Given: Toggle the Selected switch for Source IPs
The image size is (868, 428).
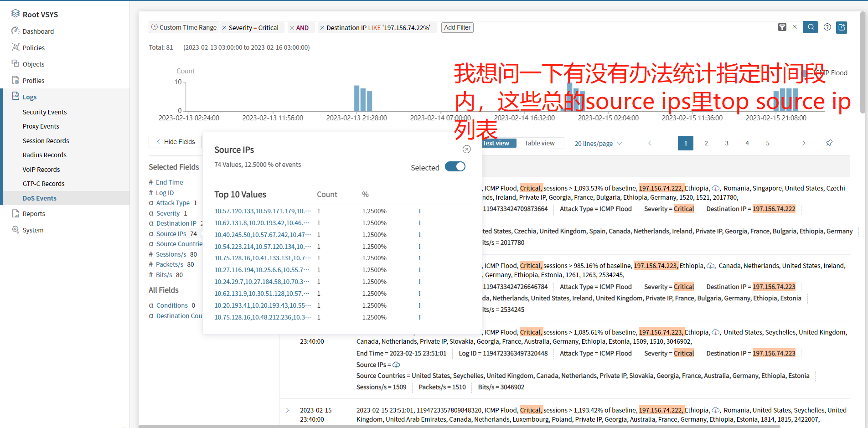Looking at the screenshot, I should point(455,167).
